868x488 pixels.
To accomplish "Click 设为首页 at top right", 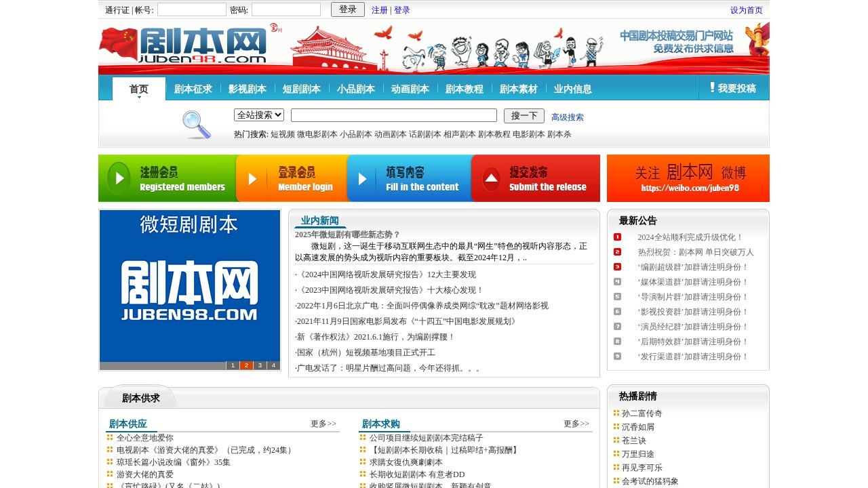I will click(745, 9).
